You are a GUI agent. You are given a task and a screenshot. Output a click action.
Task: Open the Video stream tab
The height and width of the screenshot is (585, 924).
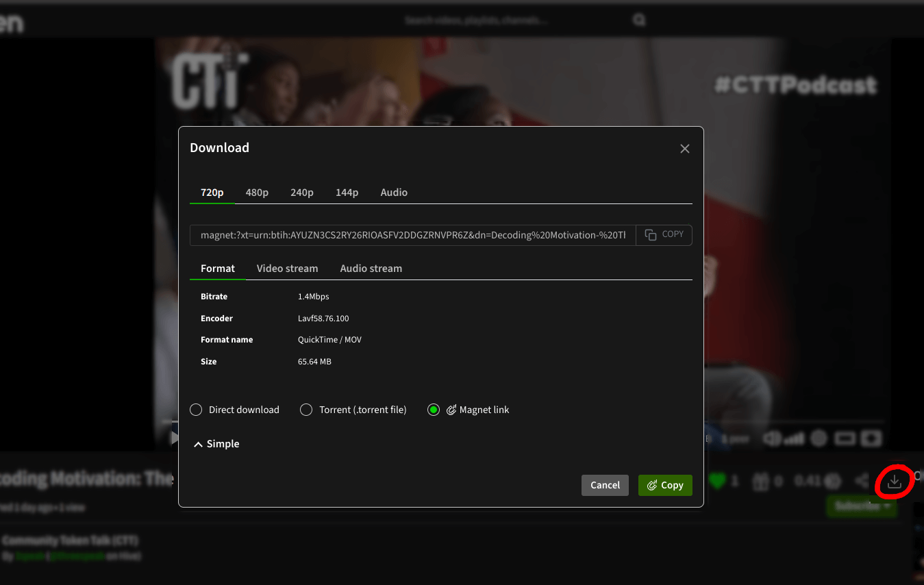pyautogui.click(x=287, y=269)
